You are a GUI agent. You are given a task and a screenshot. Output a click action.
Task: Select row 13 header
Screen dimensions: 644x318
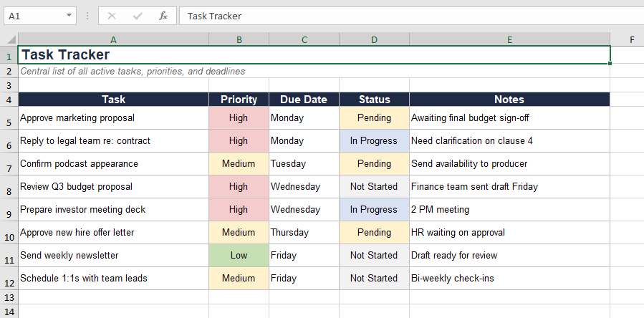tap(11, 297)
